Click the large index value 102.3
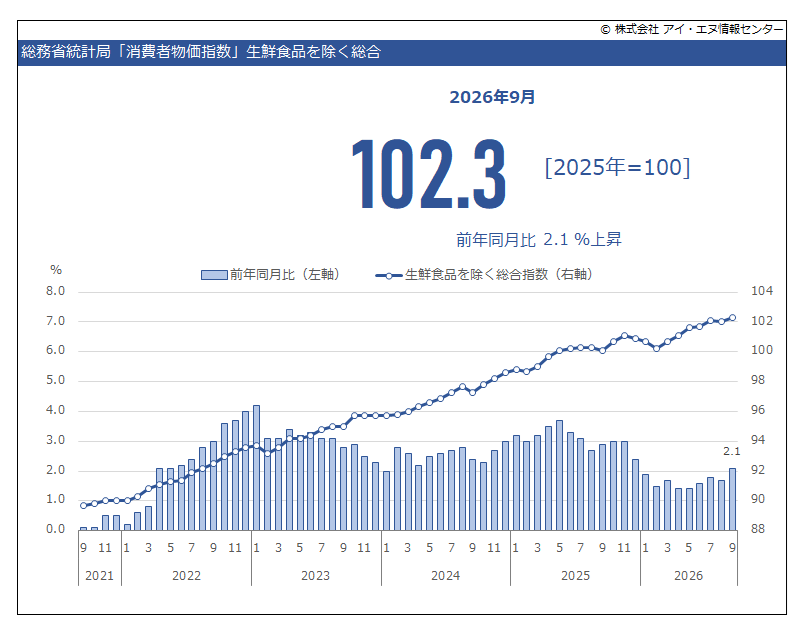Screen dimensions: 804x635 pyautogui.click(x=429, y=174)
